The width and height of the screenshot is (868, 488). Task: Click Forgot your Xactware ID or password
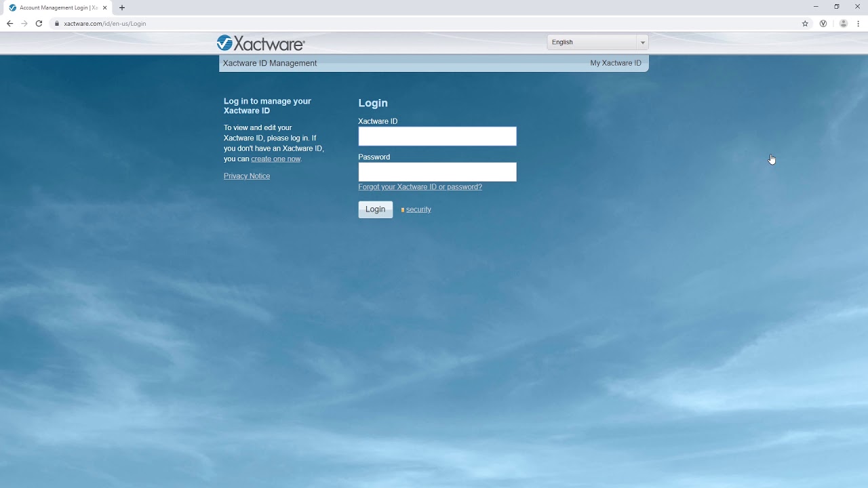[420, 187]
